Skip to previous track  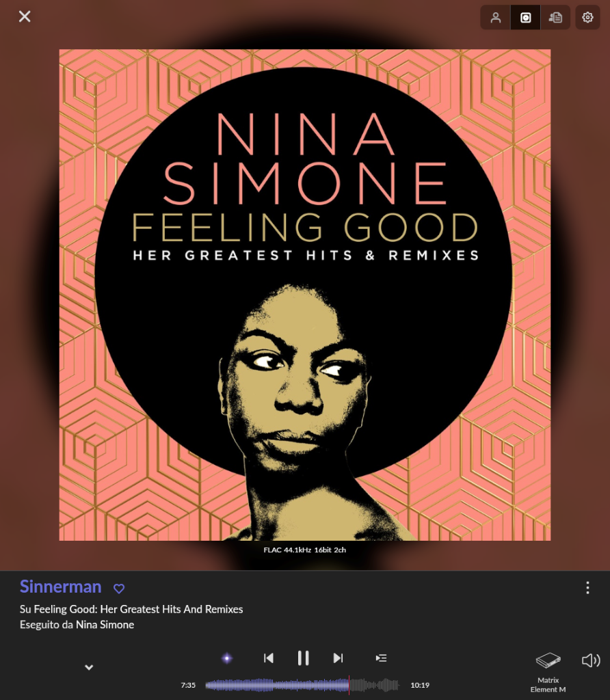[x=268, y=658]
